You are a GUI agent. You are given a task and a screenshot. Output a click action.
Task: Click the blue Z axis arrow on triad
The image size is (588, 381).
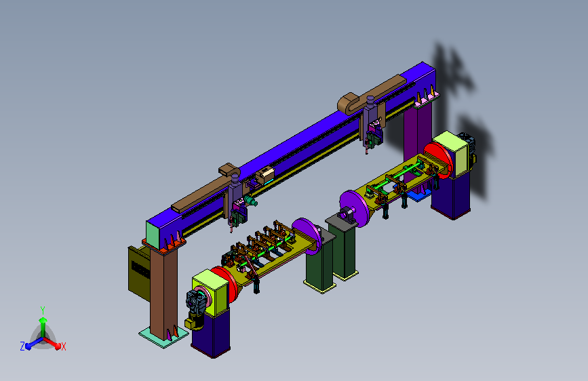33,344
